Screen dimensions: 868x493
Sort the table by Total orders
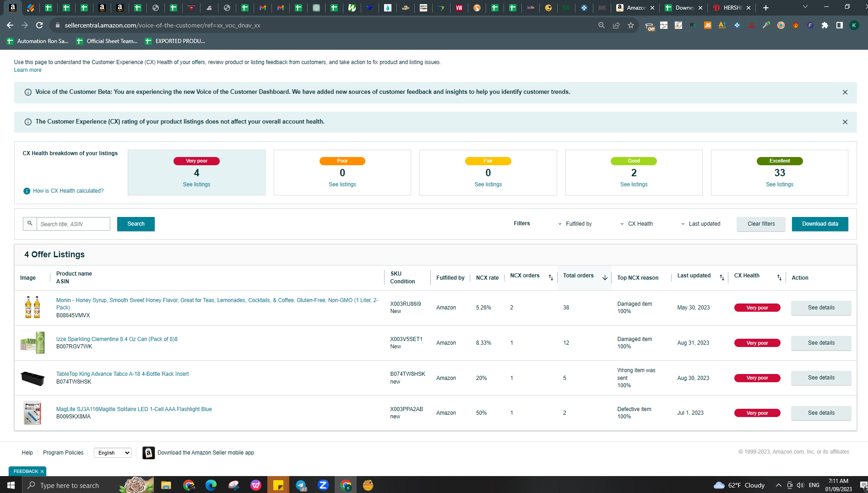click(605, 277)
